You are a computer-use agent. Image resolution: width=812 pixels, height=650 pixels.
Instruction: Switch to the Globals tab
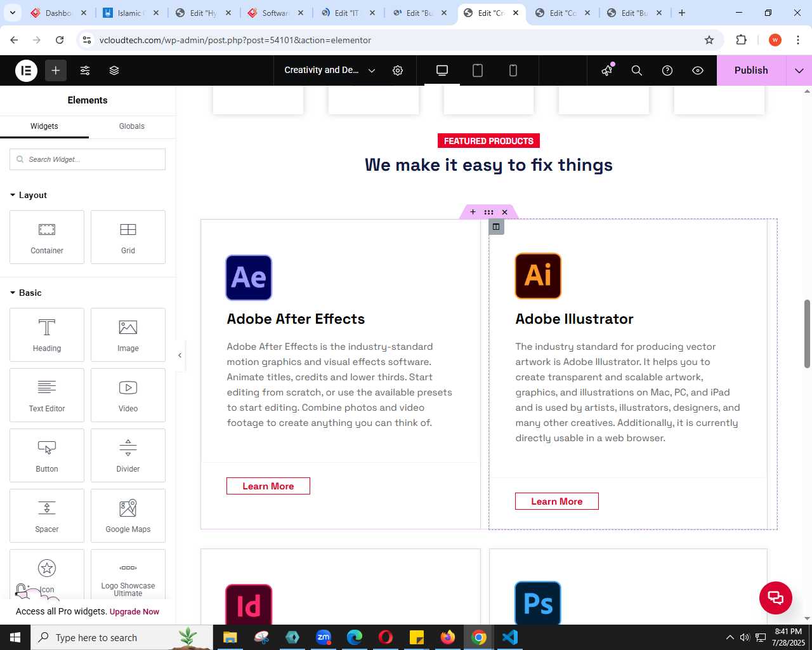[x=132, y=126]
